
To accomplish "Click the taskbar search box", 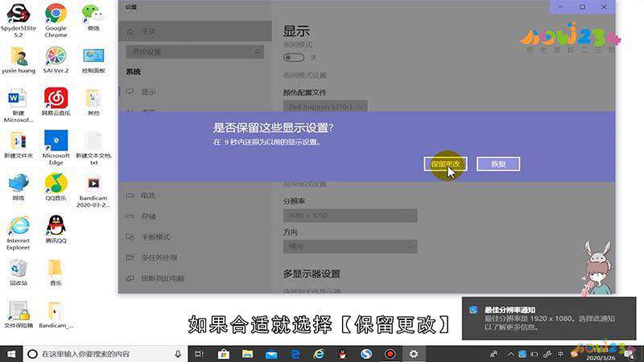I will coord(105,354).
